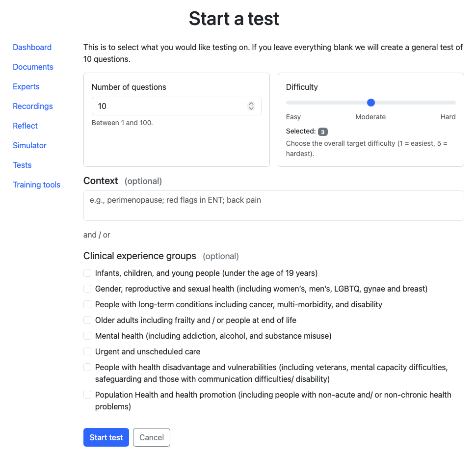Go to the Tests section
476x455 pixels.
tap(22, 165)
